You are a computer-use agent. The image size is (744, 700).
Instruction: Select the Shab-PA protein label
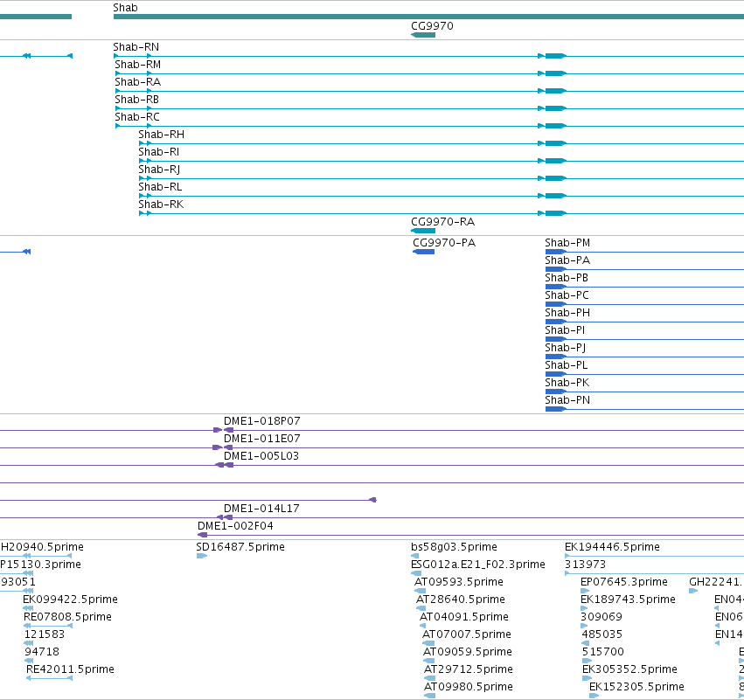tap(567, 260)
